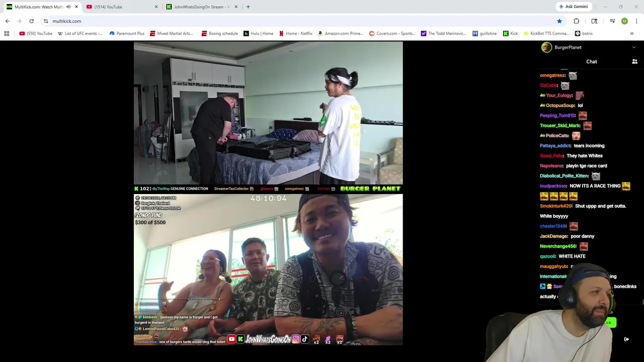Click username omegatreez in chat
Screen dimensions: 644x362
552,75
